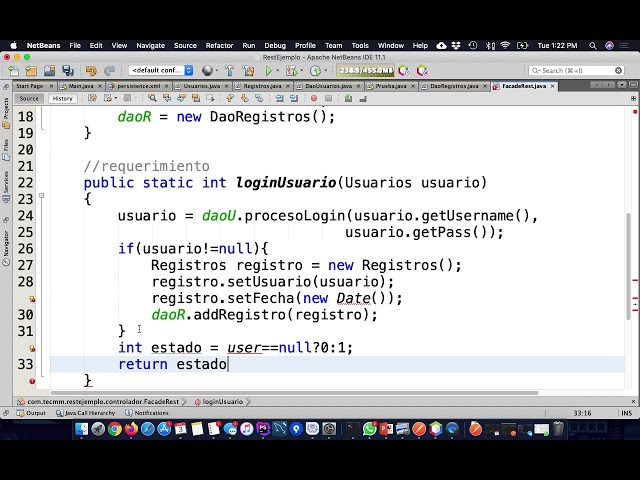Open the Wi-Fi status icon in menu bar

coord(505,45)
